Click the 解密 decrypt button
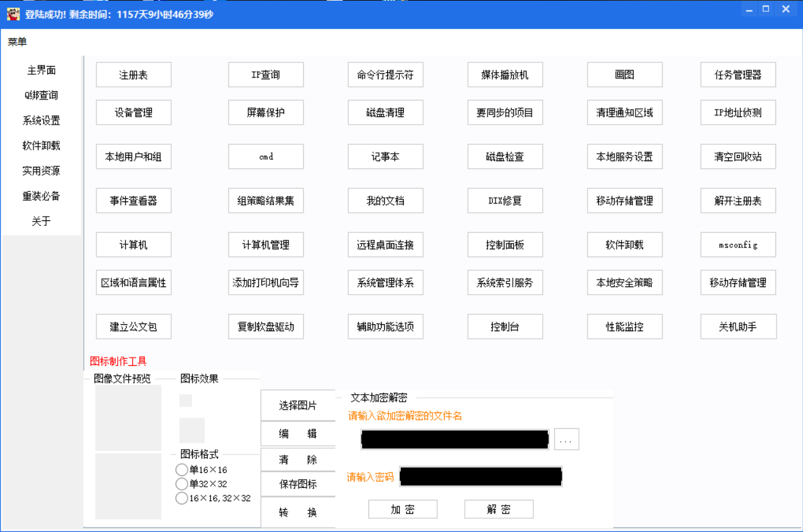The width and height of the screenshot is (803, 532). (x=499, y=509)
